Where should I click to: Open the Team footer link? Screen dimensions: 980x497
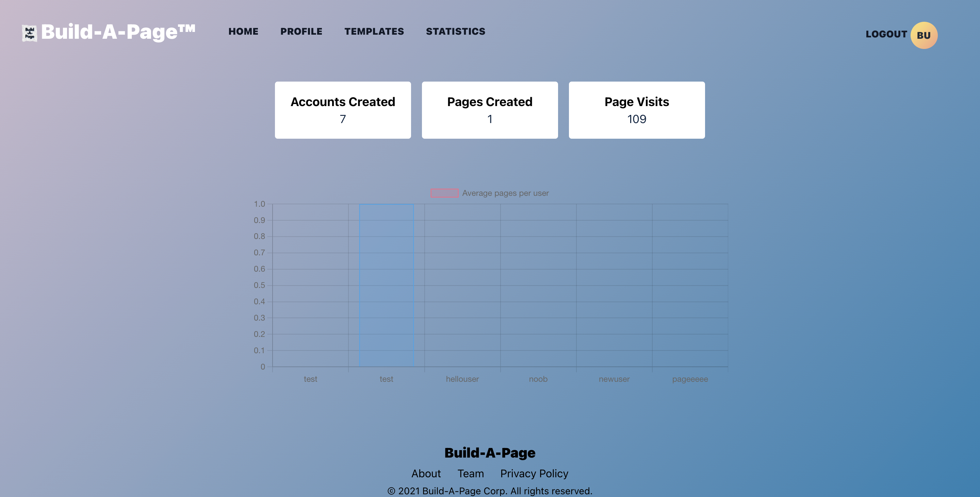click(471, 474)
